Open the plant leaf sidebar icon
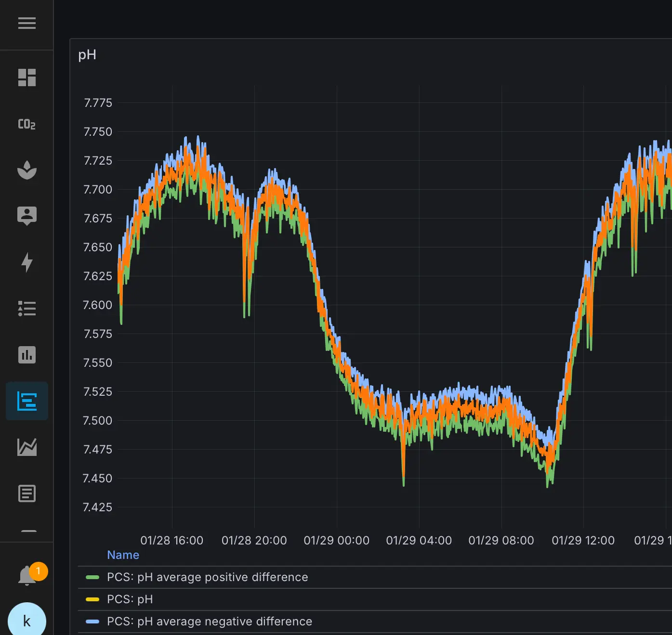Screen dimensions: 672x635 pyautogui.click(x=27, y=169)
